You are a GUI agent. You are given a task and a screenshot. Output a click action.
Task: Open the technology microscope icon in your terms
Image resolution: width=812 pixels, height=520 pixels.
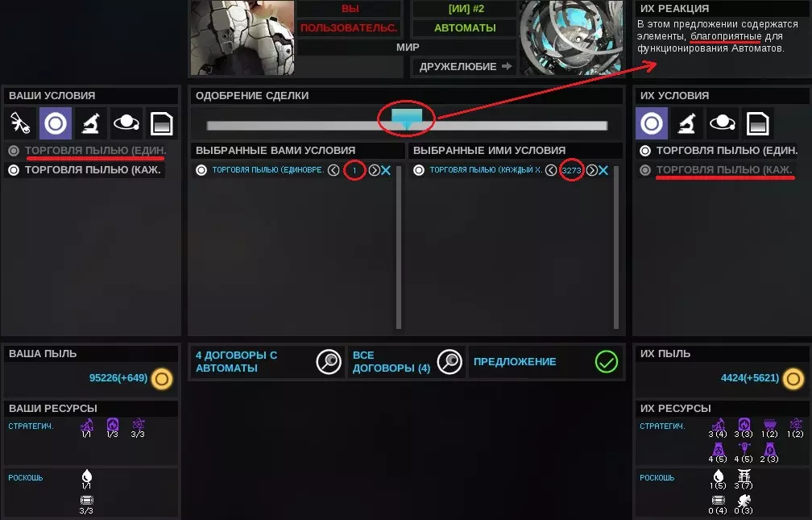pyautogui.click(x=90, y=123)
